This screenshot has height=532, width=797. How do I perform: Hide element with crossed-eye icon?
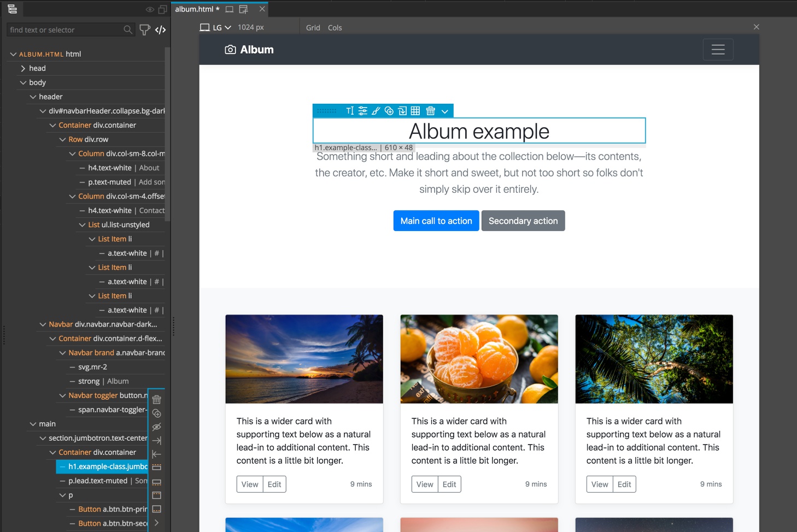(x=156, y=427)
